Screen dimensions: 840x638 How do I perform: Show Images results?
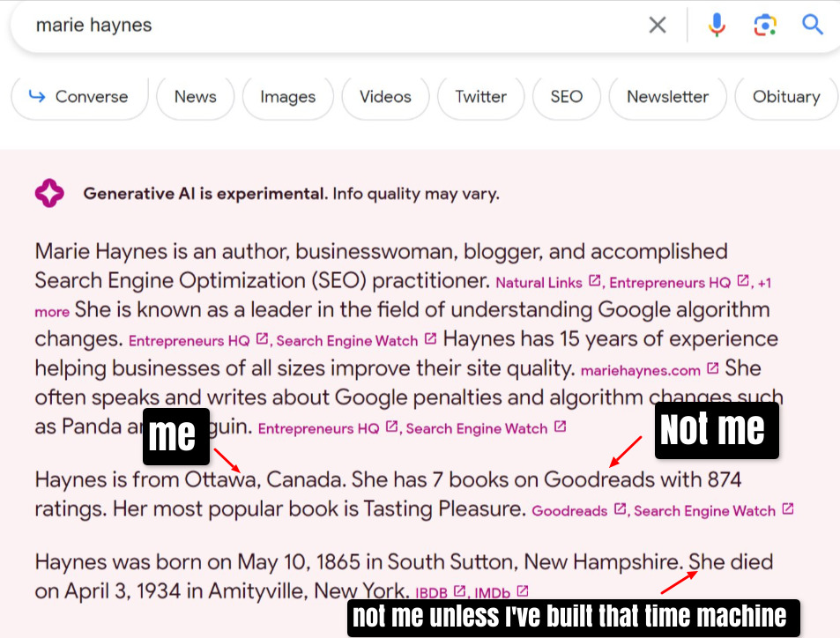click(x=287, y=97)
